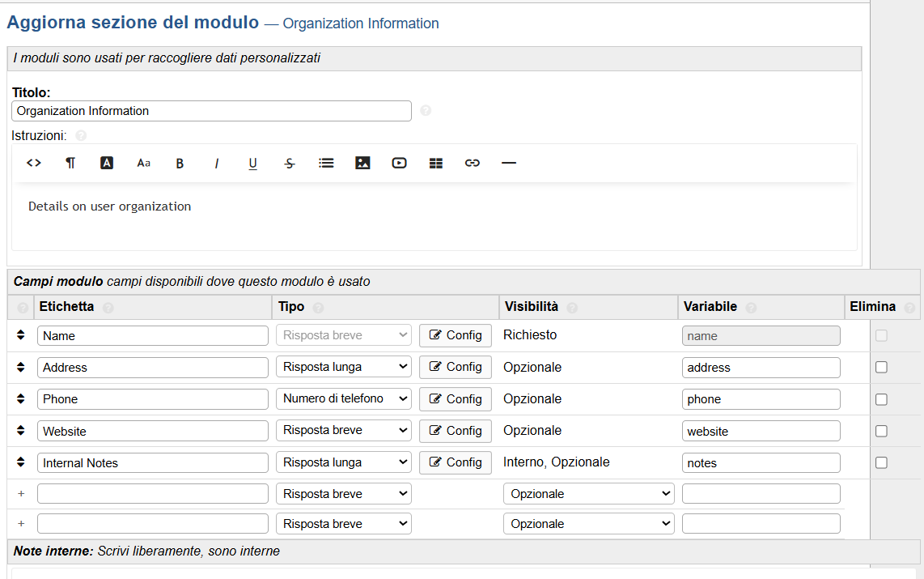924x579 pixels.
Task: Expand the Phone field type dropdown
Action: (x=343, y=398)
